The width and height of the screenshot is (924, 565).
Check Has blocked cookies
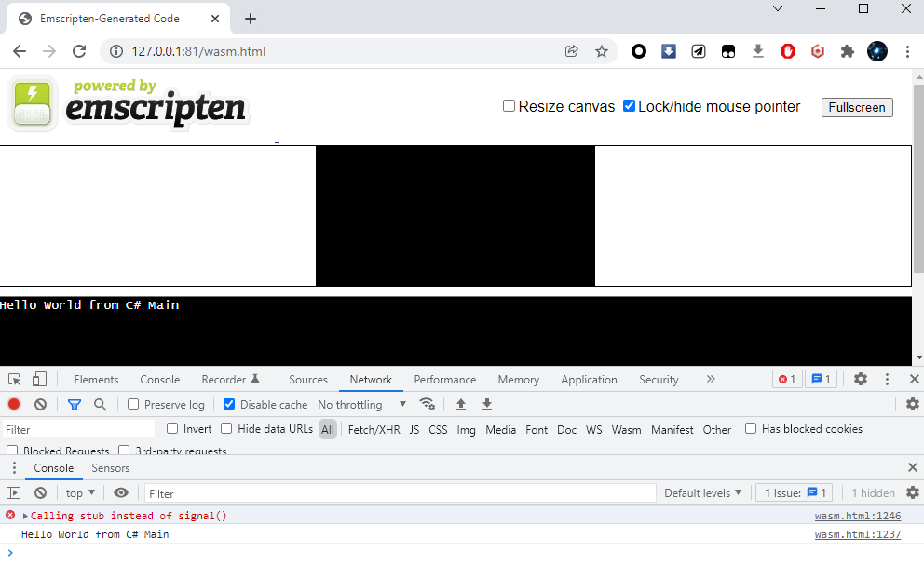(x=750, y=429)
